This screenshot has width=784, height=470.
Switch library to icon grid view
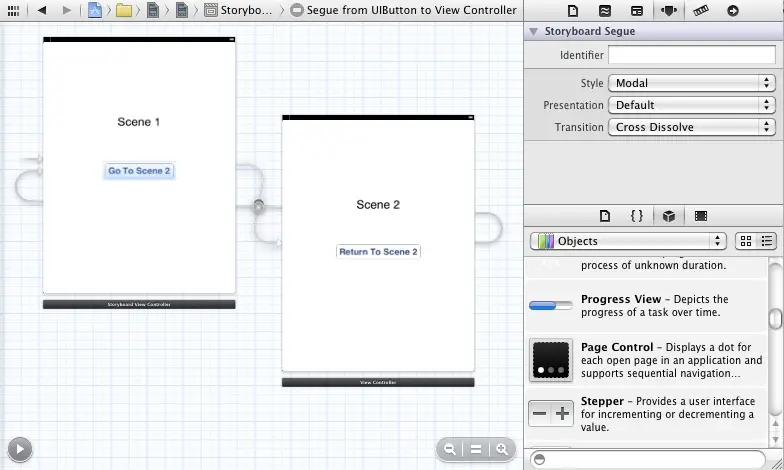click(746, 241)
